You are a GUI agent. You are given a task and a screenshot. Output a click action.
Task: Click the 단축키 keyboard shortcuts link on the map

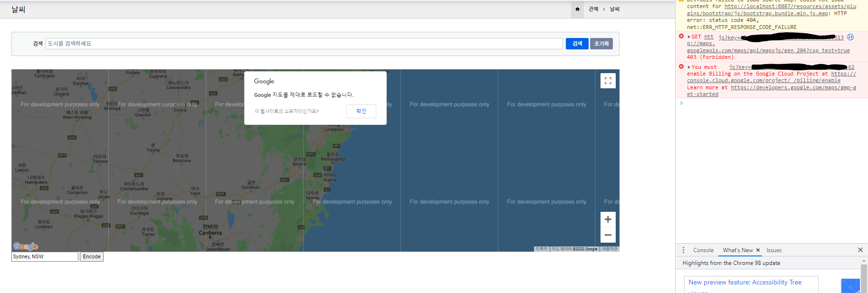(542, 249)
